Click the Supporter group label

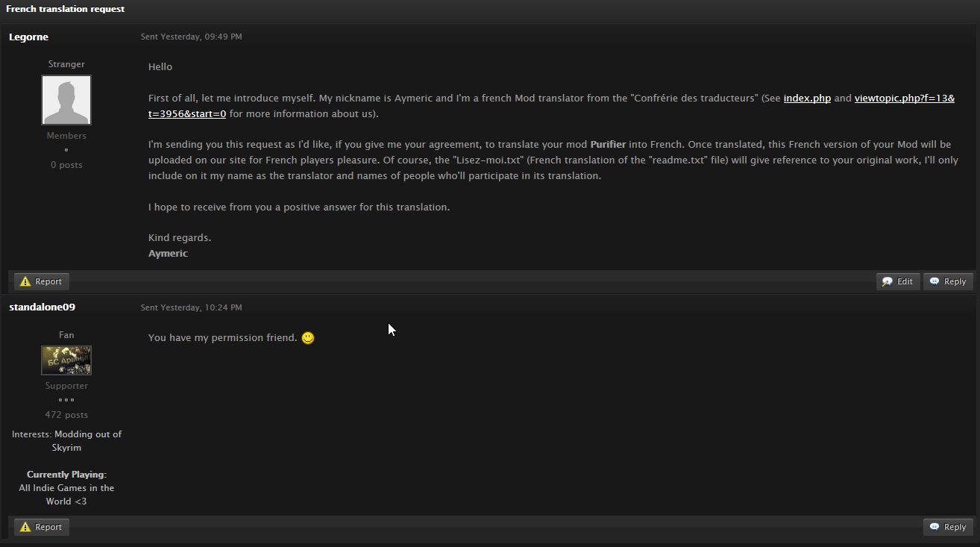(66, 386)
